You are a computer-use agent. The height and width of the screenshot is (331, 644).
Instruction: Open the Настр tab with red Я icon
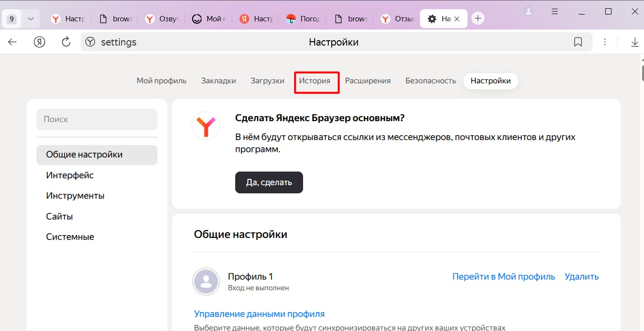[x=256, y=19]
